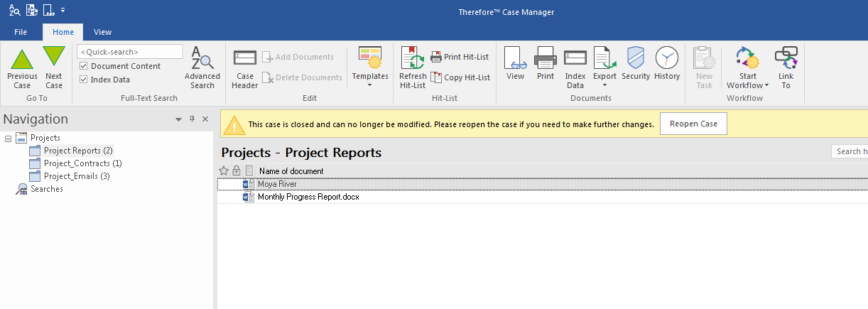This screenshot has height=309, width=868.
Task: Open the document Security settings
Action: [636, 64]
